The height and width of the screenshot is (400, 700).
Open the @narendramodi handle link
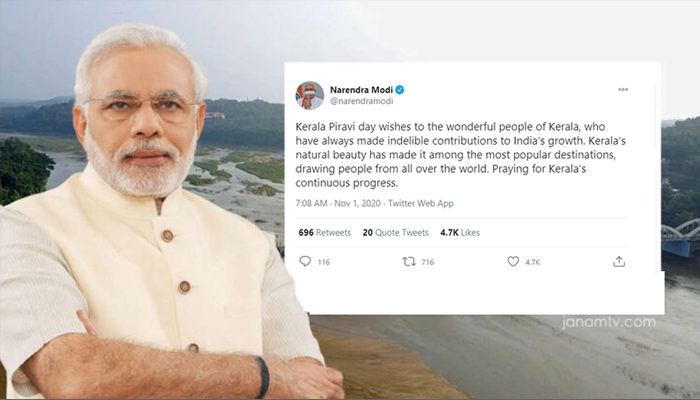point(362,101)
